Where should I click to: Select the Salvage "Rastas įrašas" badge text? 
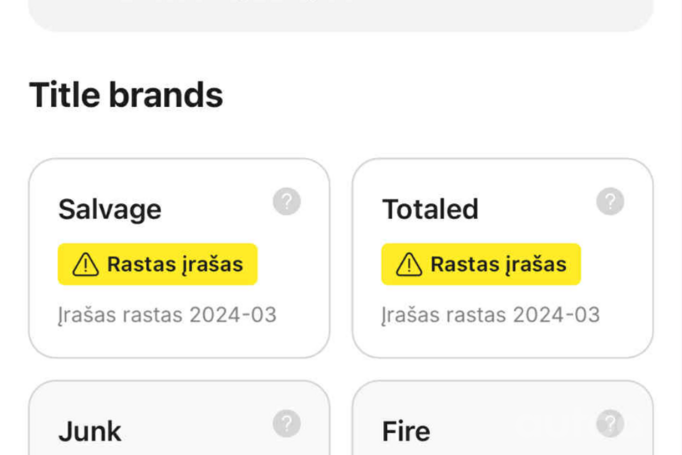click(x=175, y=264)
